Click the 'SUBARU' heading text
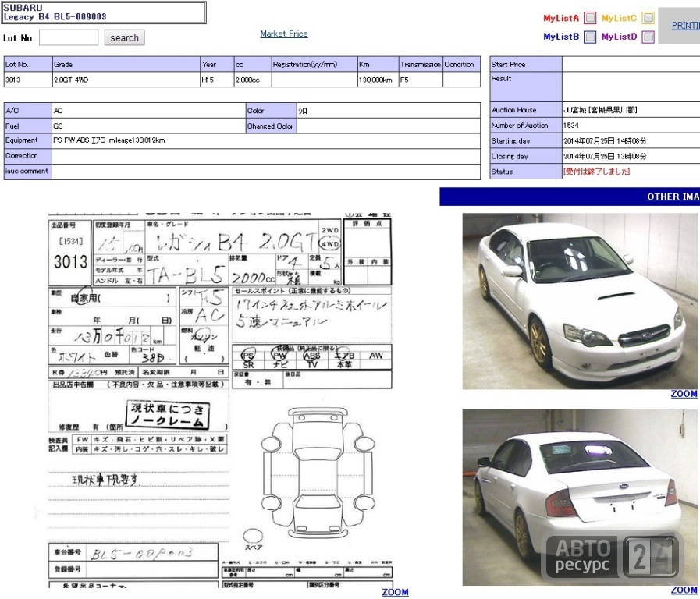700x599 pixels. pyautogui.click(x=23, y=8)
